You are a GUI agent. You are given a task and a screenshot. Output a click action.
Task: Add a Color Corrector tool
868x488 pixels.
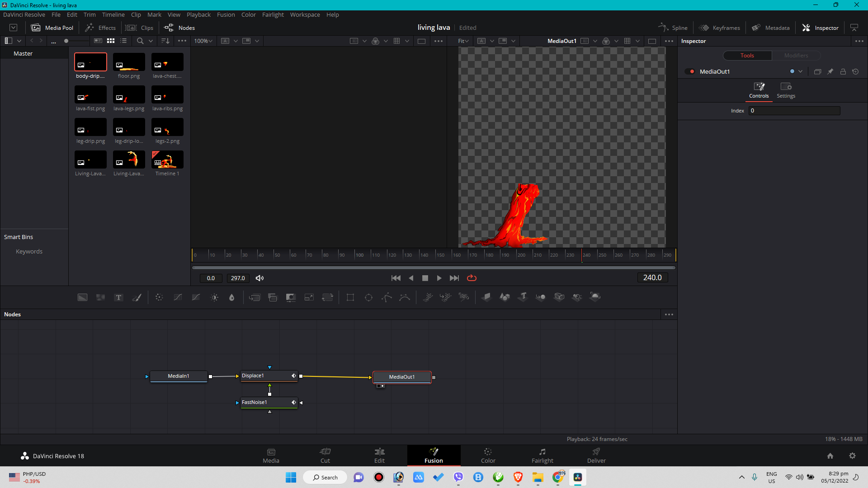tap(159, 297)
